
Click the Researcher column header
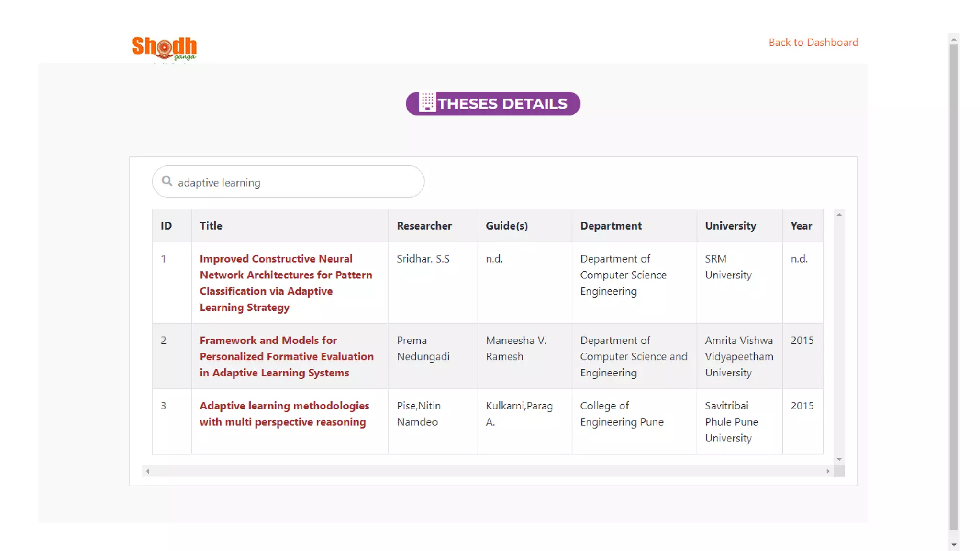point(424,226)
